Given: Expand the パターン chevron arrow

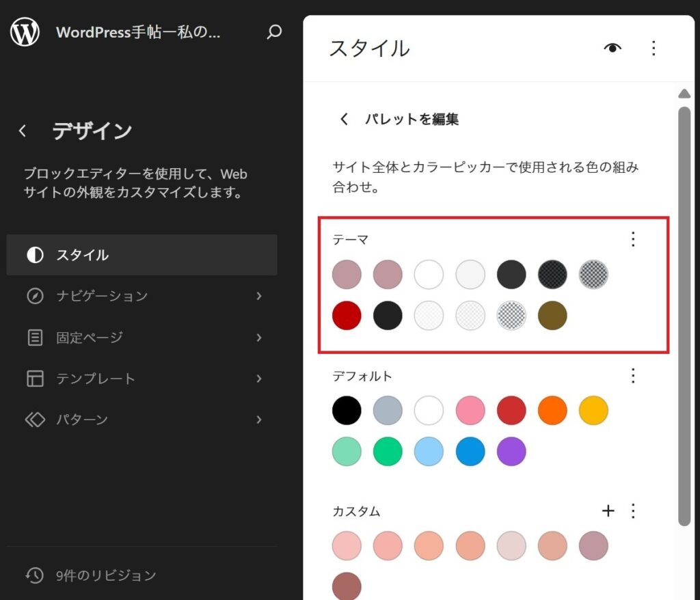Looking at the screenshot, I should click(259, 420).
